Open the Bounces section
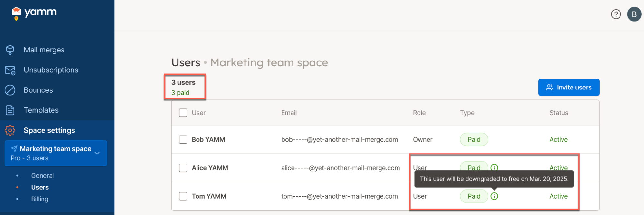 [x=38, y=90]
